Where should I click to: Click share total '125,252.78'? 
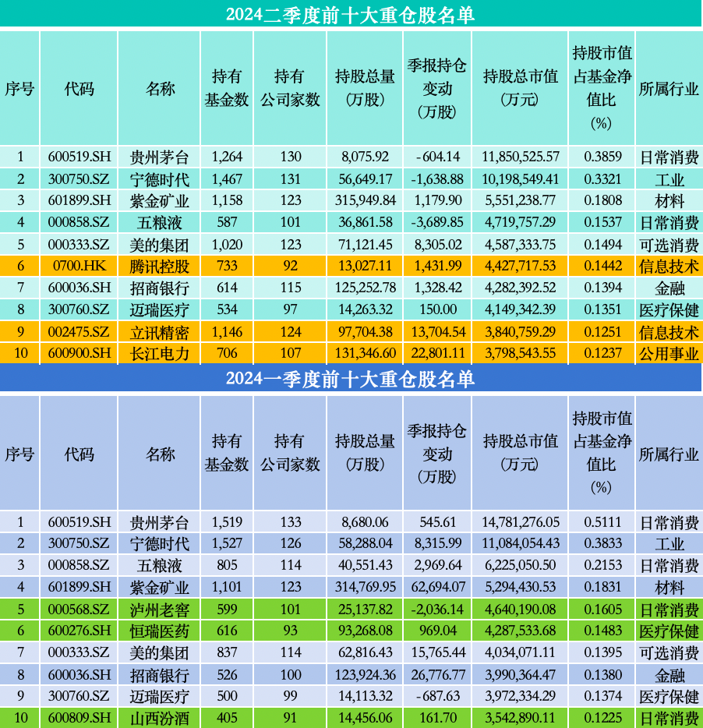(366, 288)
